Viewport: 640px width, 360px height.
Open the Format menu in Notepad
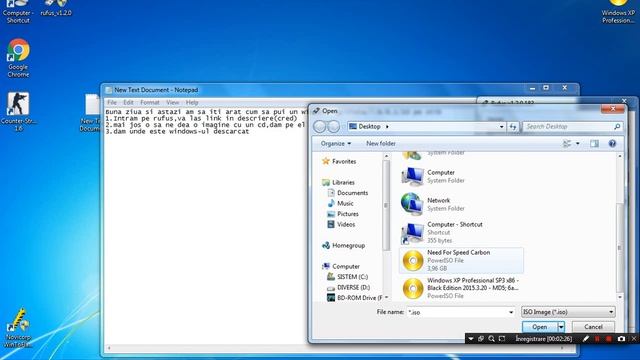point(150,102)
